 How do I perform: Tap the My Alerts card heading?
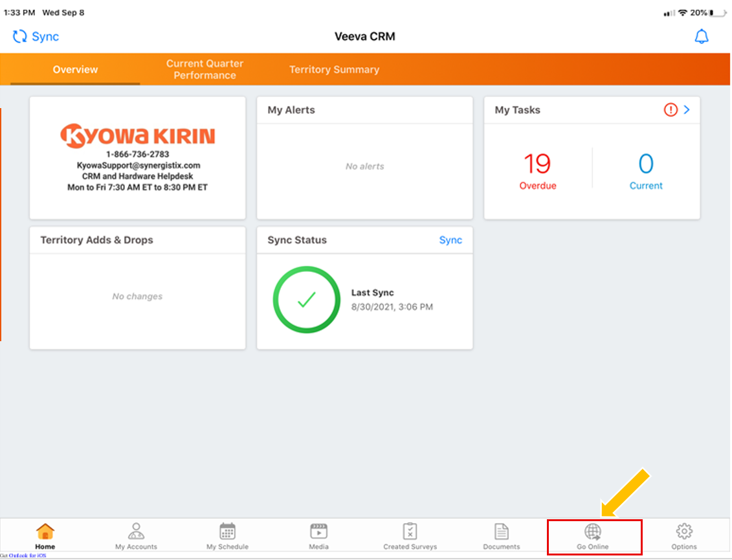point(291,110)
